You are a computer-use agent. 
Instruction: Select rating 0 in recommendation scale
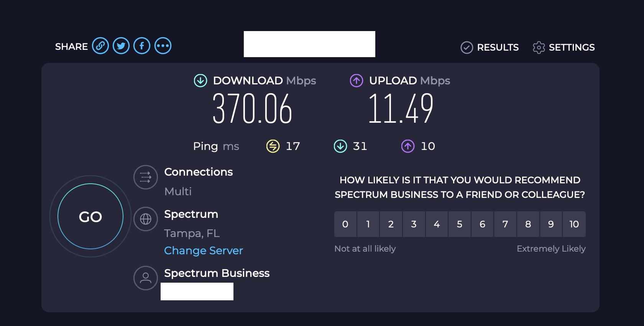pyautogui.click(x=345, y=224)
